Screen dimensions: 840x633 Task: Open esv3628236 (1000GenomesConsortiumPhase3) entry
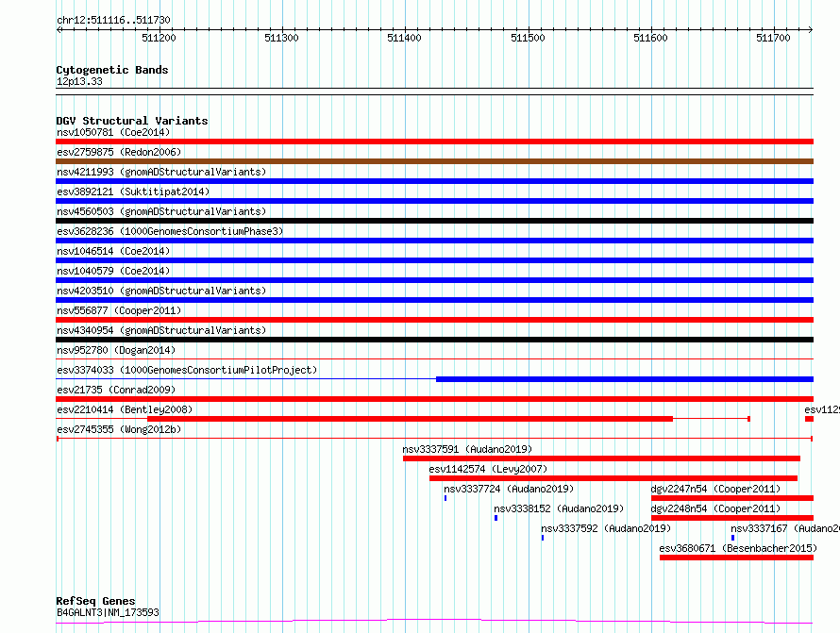coord(170,231)
